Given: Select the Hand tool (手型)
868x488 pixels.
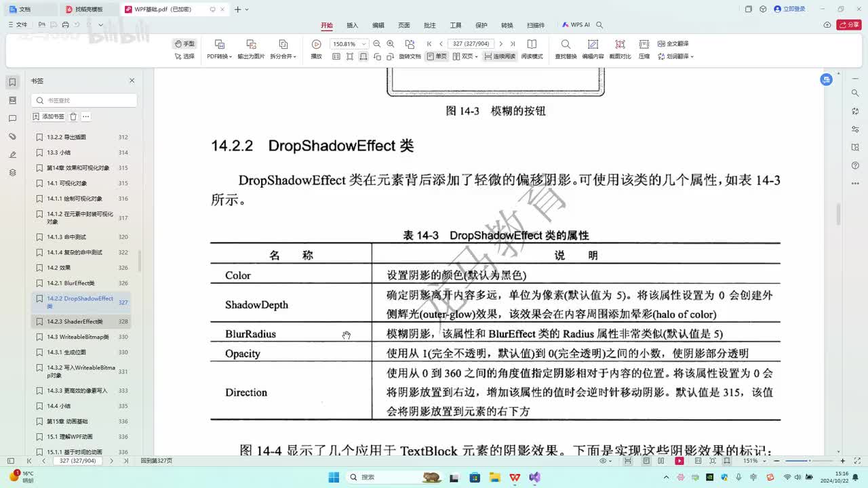Looking at the screenshot, I should 184,43.
